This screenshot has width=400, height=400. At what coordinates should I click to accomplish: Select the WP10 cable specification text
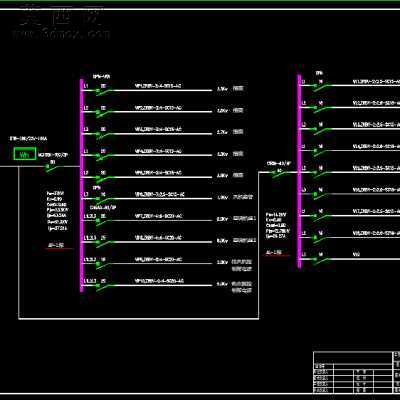[159, 281]
